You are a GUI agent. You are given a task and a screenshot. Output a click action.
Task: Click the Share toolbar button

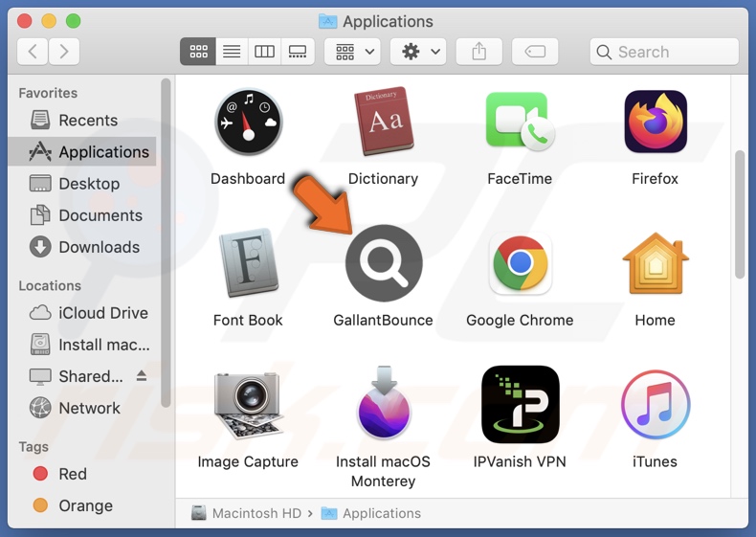[479, 51]
